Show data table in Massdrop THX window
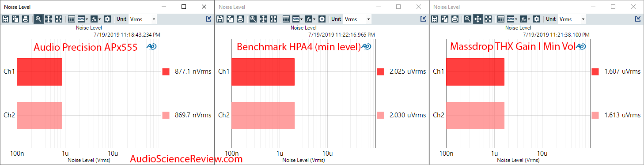 pyautogui.click(x=501, y=19)
